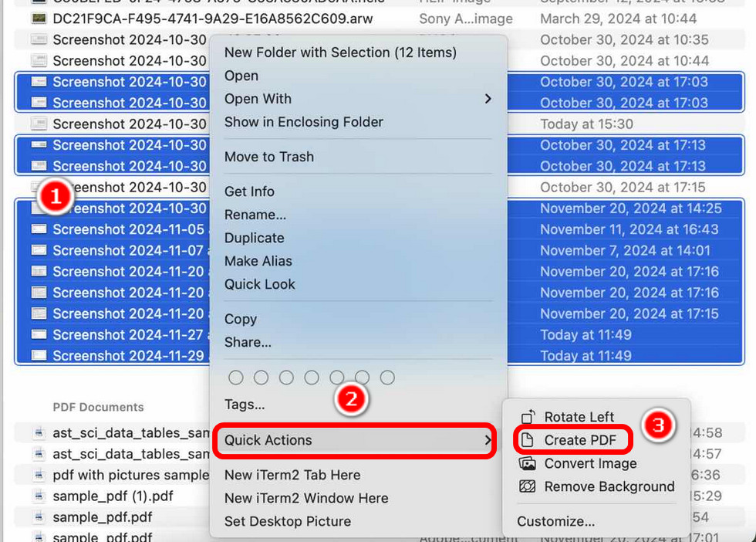Select Move to Trash from the context menu

pos(268,157)
